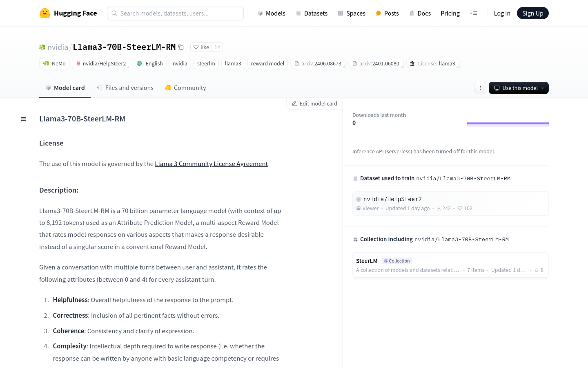The height and width of the screenshot is (368, 588).
Task: Go to Datasets in top navigation
Action: [312, 13]
